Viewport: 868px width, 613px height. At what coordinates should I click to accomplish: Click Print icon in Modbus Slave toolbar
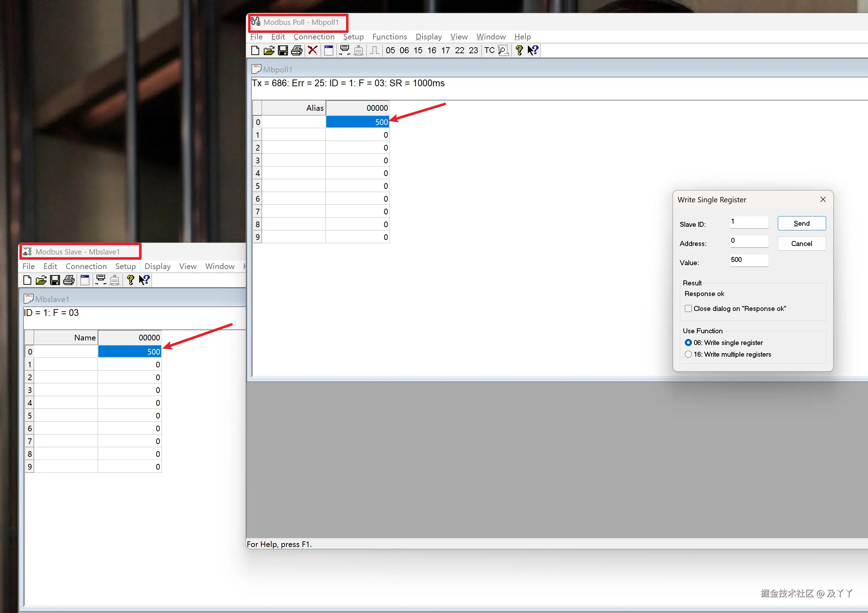[69, 280]
